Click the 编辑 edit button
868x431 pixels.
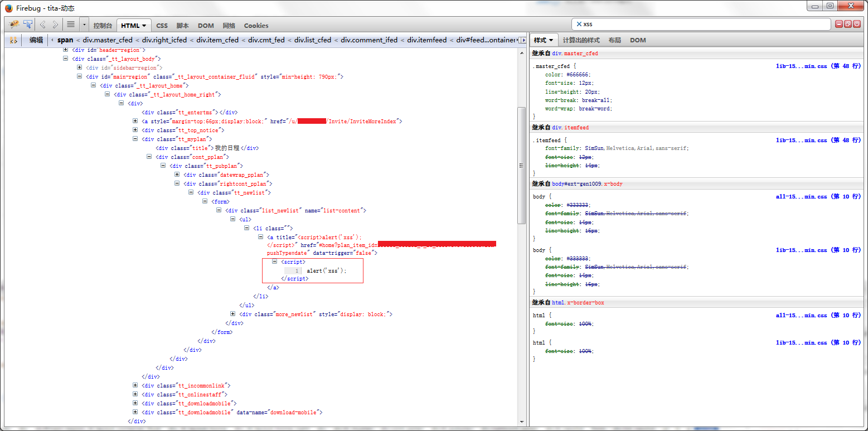click(x=36, y=40)
